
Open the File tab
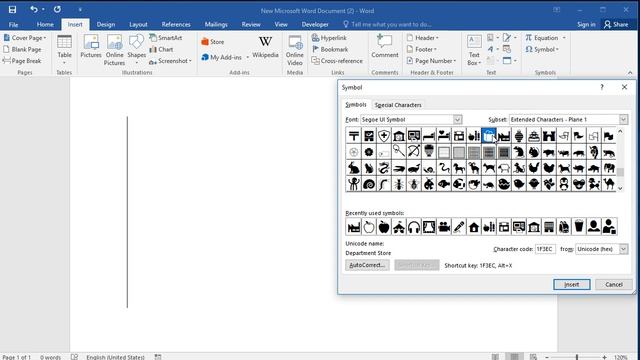pos(13,24)
